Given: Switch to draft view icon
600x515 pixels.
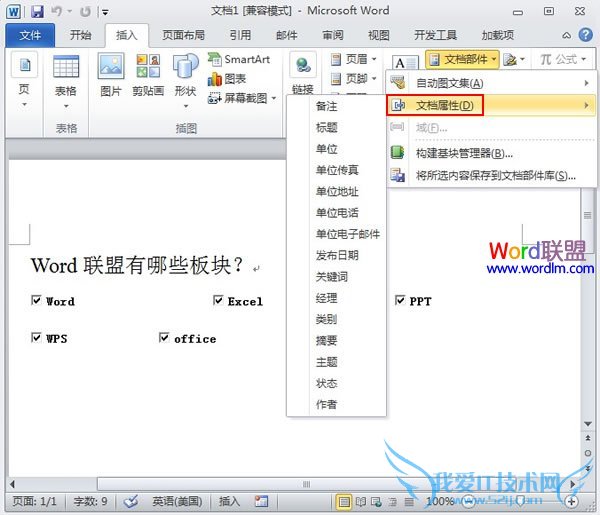Looking at the screenshot, I should (x=409, y=501).
